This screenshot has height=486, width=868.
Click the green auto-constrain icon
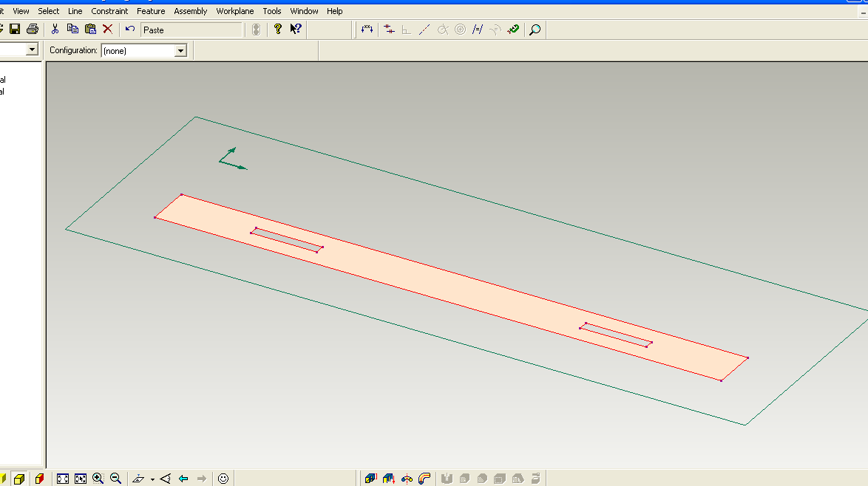[513, 30]
